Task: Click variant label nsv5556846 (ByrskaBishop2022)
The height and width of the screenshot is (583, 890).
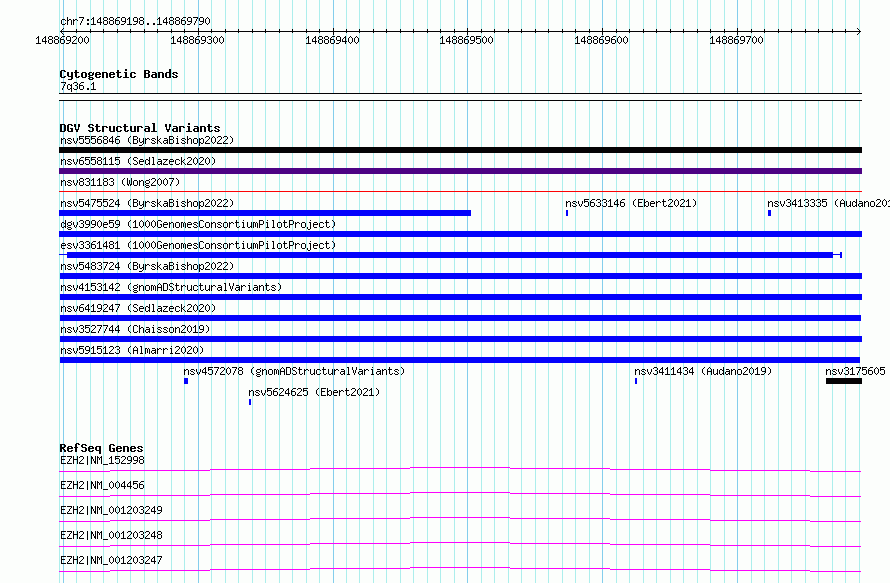Action: [147, 140]
